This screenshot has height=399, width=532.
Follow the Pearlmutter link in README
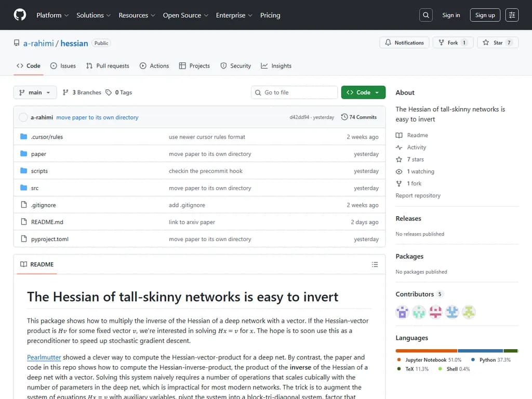pos(44,357)
